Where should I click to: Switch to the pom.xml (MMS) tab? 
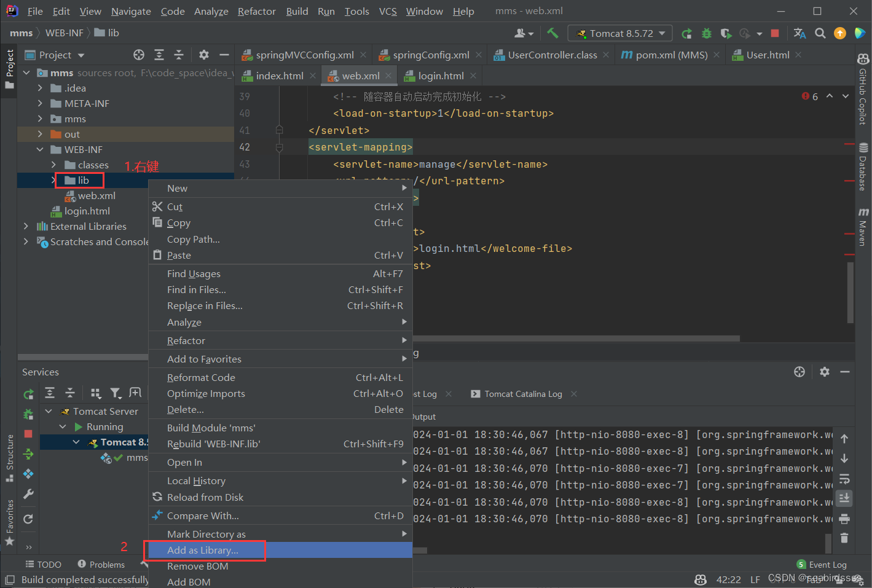coord(672,55)
